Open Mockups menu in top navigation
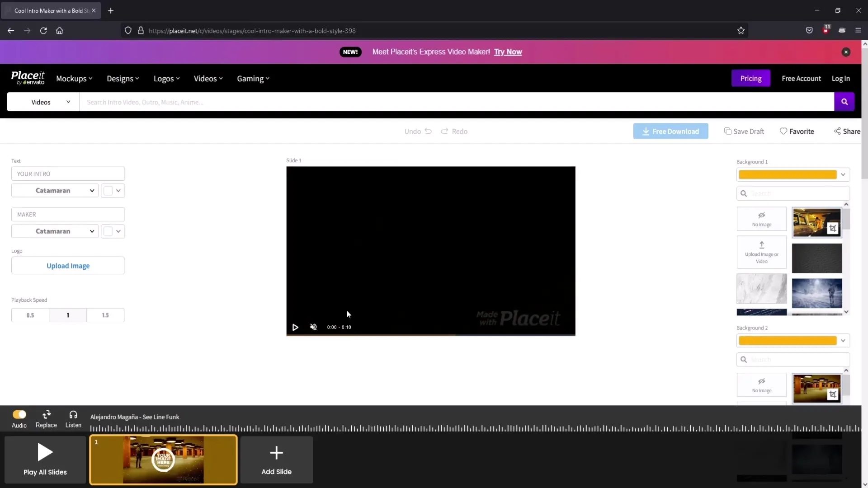The height and width of the screenshot is (488, 868). point(74,78)
